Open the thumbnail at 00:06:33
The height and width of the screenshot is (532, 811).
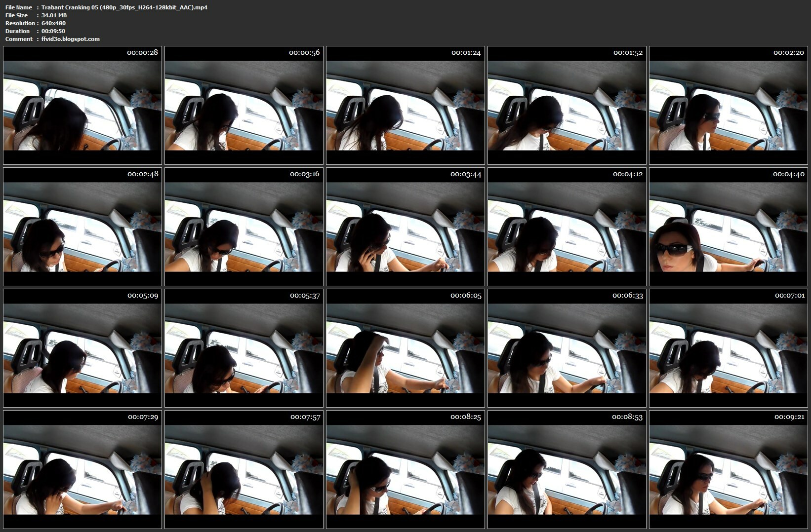tap(567, 348)
